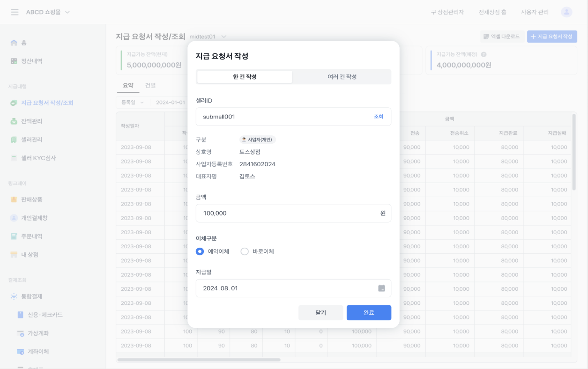Switch to 여러 건 작성 mode
The image size is (588, 369).
(x=342, y=77)
